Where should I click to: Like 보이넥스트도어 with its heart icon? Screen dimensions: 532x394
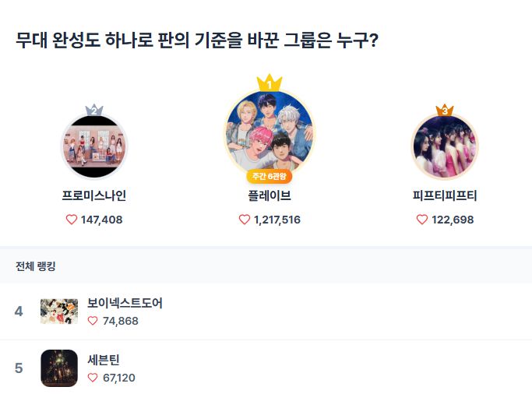93,321
